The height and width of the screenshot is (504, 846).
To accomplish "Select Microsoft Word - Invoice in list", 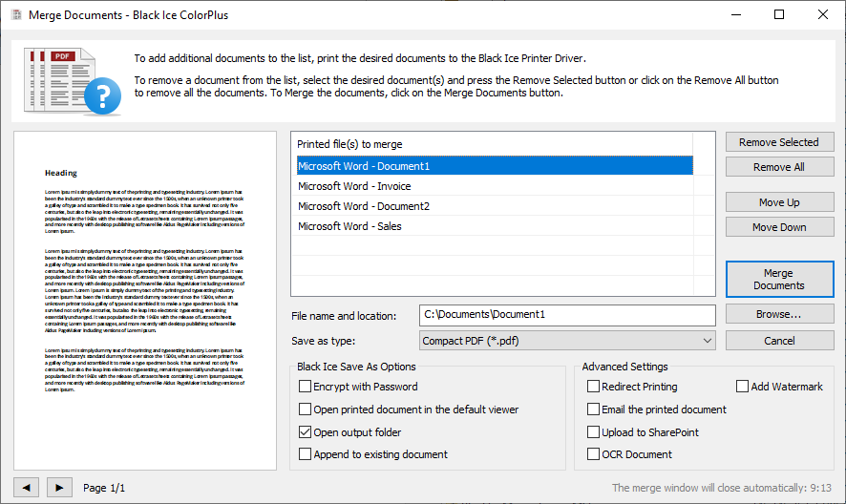I will 354,186.
